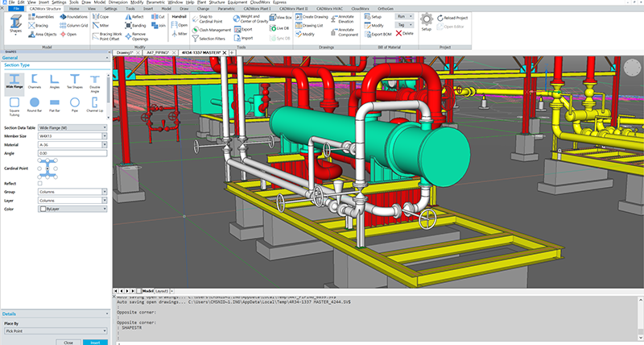Click the Angle input field
This screenshot has height=345, width=644.
72,153
